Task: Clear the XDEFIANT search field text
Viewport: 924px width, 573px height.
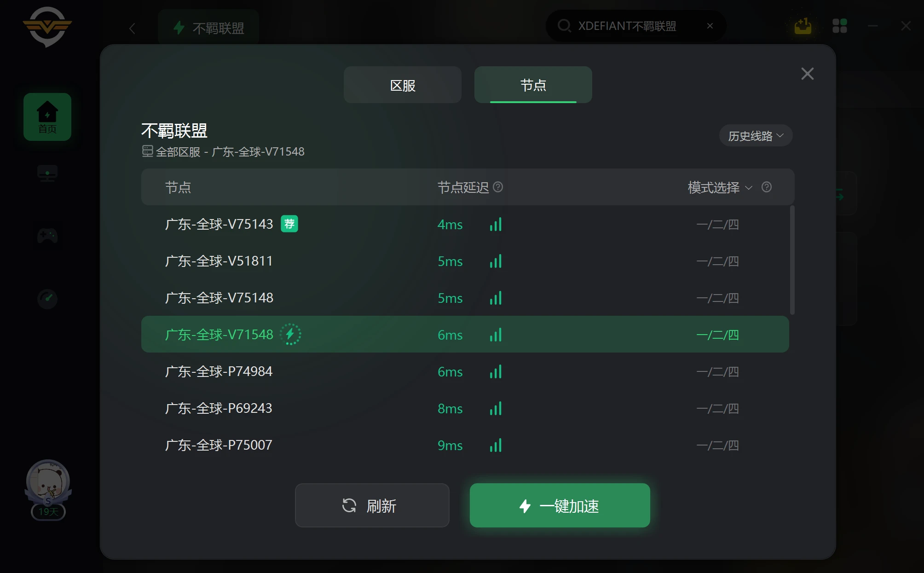Action: tap(710, 26)
